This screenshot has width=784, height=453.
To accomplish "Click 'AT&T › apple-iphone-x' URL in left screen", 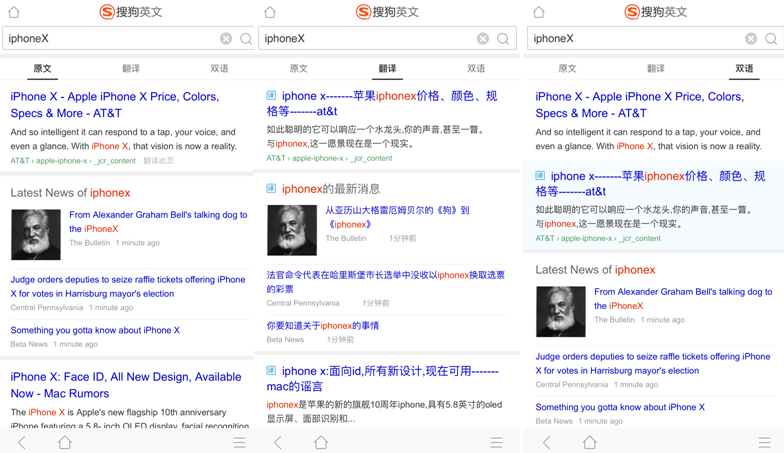I will [73, 160].
